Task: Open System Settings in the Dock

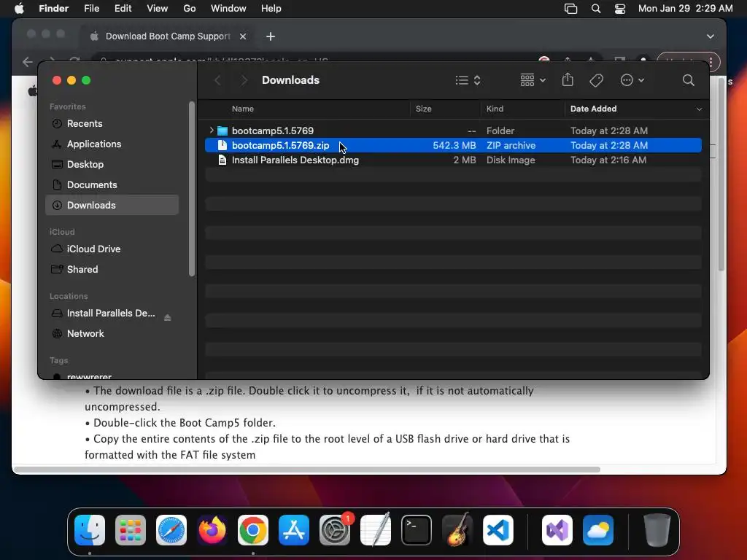Action: 334,529
